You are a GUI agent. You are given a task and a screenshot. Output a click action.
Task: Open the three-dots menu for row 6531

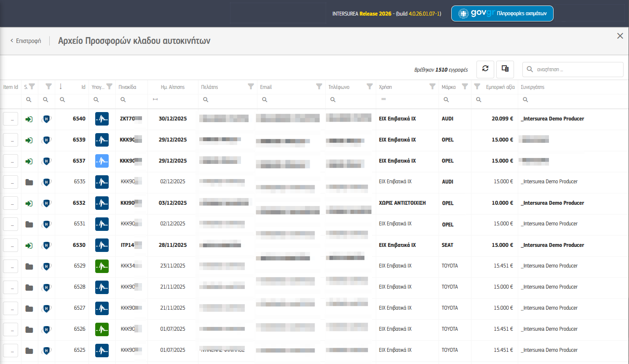(x=11, y=224)
